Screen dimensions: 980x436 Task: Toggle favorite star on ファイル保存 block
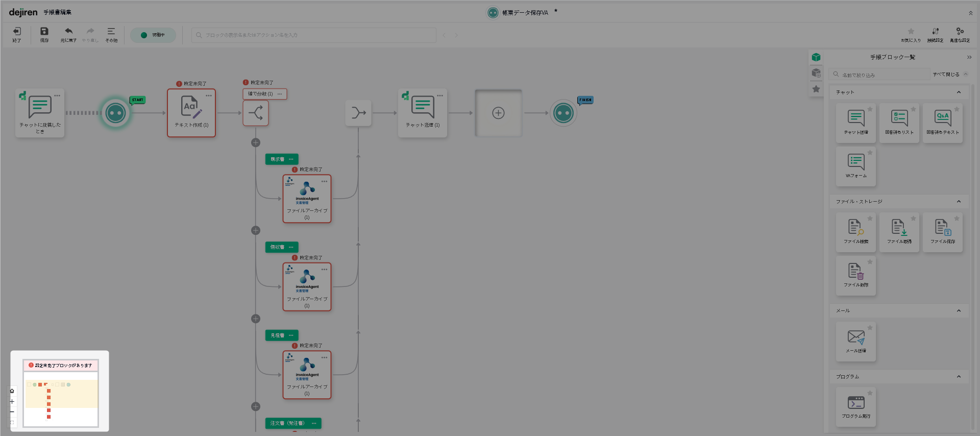957,219
